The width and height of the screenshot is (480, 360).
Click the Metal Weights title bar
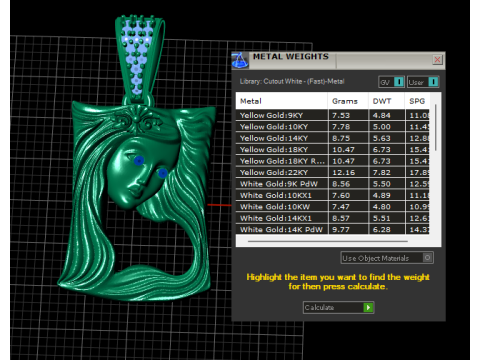tap(338, 60)
